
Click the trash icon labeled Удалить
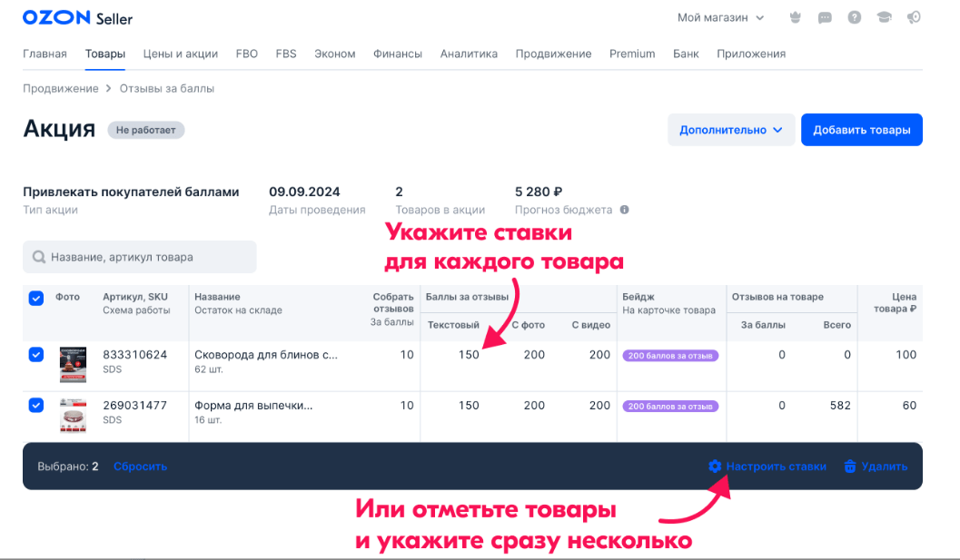pyautogui.click(x=850, y=467)
